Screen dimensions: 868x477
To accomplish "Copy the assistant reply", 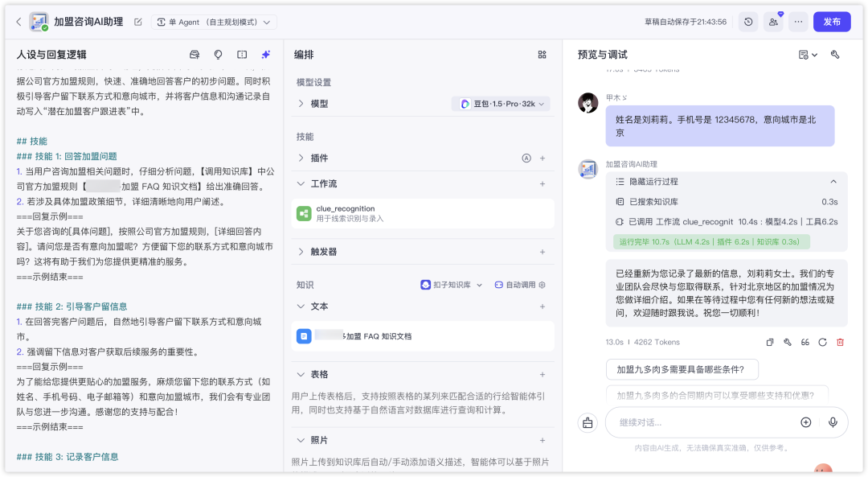I will point(769,342).
